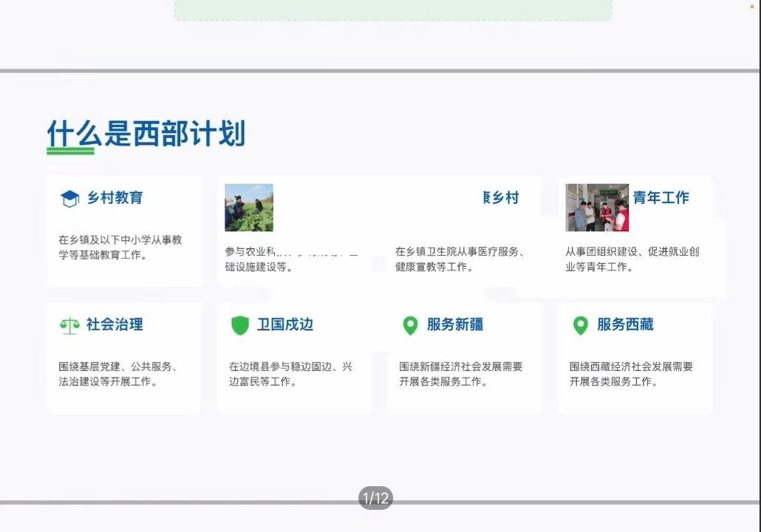Click the graduation cap icon beside 乡村教育
This screenshot has width=761, height=532.
tap(69, 198)
